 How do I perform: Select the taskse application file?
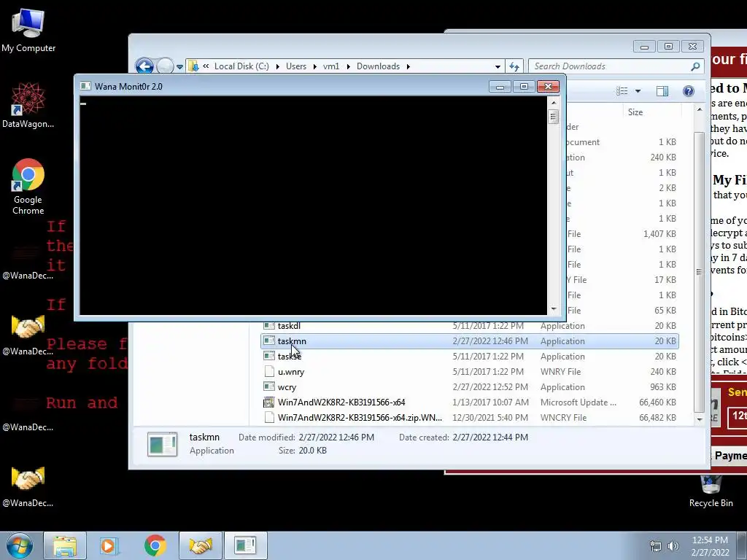470,356
